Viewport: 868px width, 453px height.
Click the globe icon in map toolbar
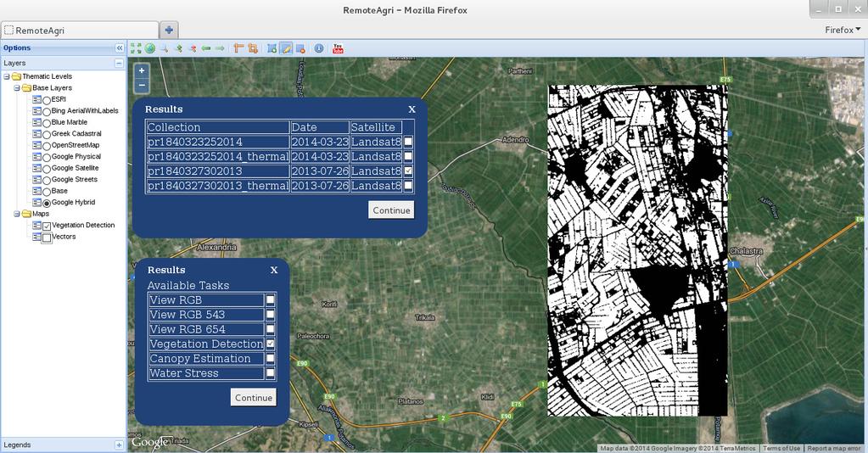point(150,48)
